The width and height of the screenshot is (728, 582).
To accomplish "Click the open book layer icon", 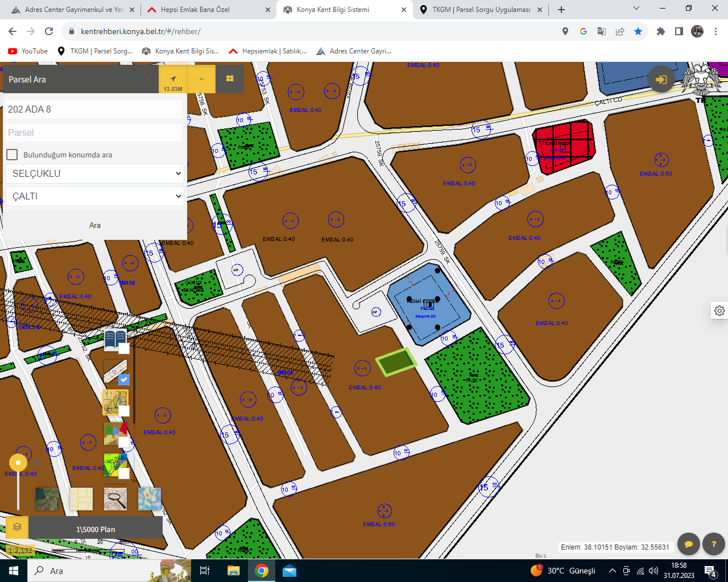I will click(115, 339).
